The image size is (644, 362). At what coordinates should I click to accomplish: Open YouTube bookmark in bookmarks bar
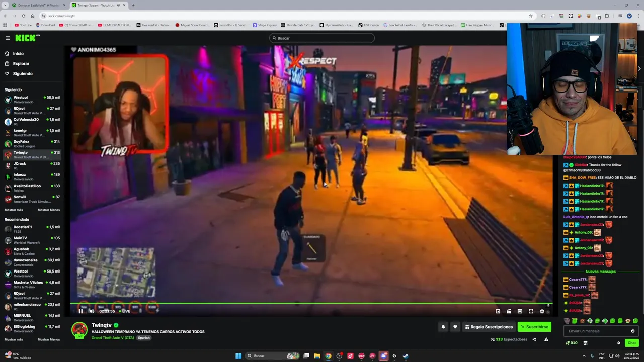coord(23,25)
